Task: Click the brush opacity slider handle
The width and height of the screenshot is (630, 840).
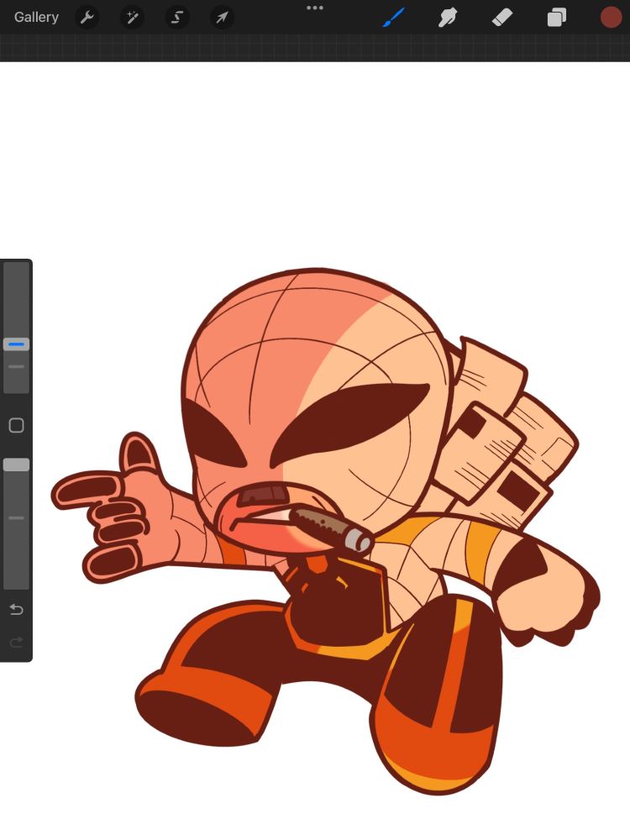Action: point(16,465)
